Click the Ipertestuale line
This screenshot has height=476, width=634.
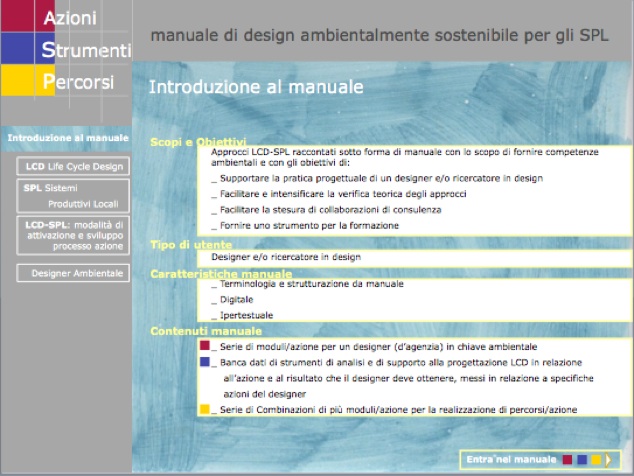242,315
